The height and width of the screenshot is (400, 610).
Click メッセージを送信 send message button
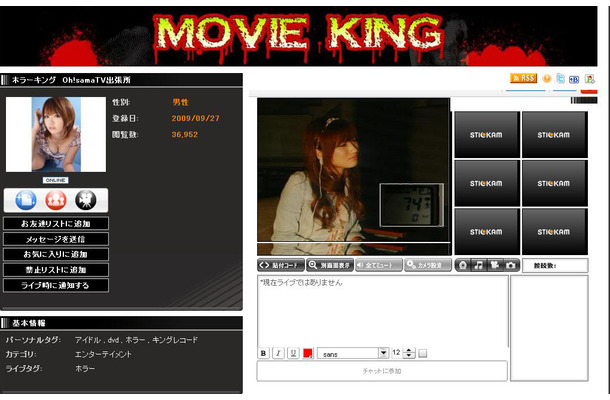point(56,239)
